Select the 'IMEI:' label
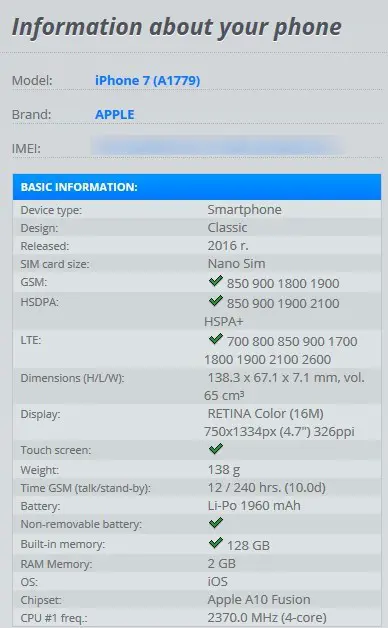The height and width of the screenshot is (628, 388). (26, 149)
